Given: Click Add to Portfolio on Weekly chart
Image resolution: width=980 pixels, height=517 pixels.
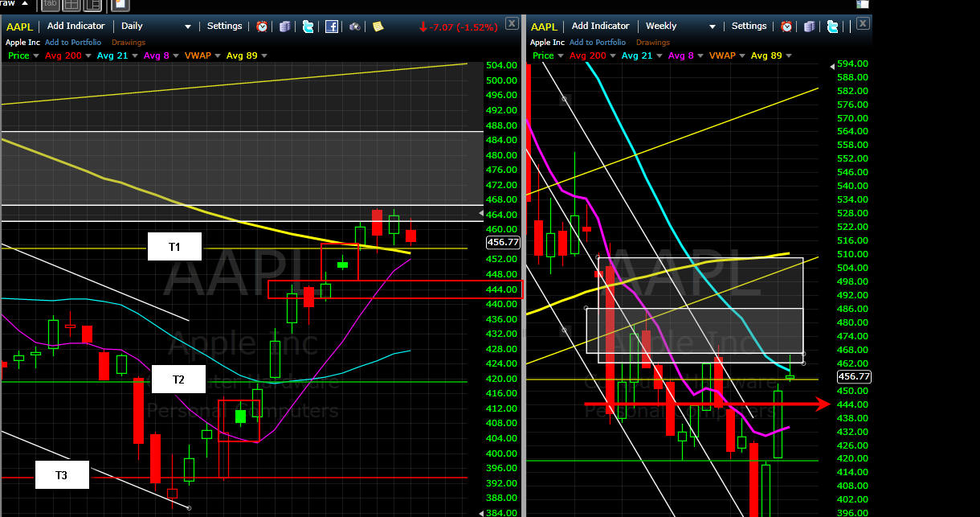Looking at the screenshot, I should [598, 42].
